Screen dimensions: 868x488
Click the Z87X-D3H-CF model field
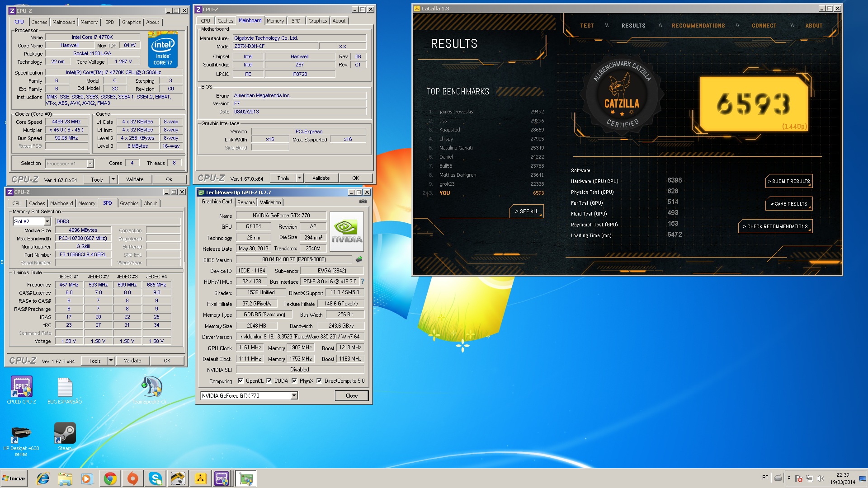point(274,46)
